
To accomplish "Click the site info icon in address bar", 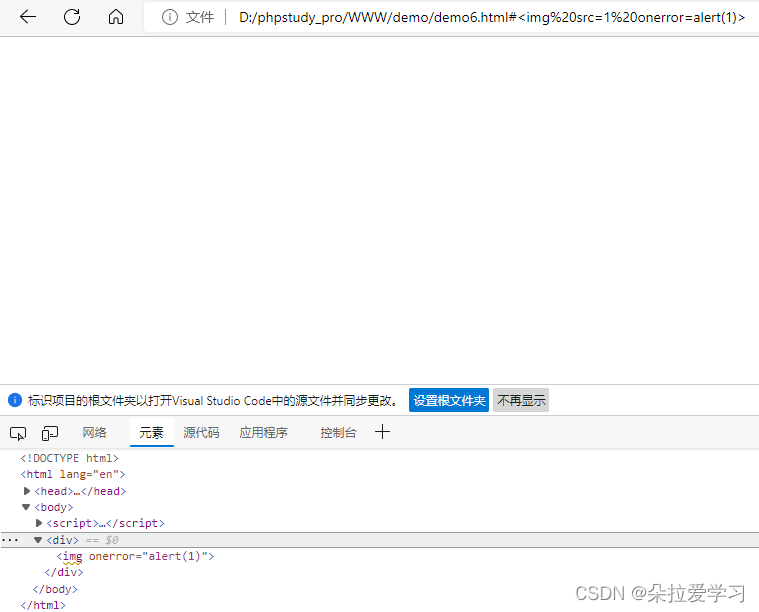I will coord(170,17).
